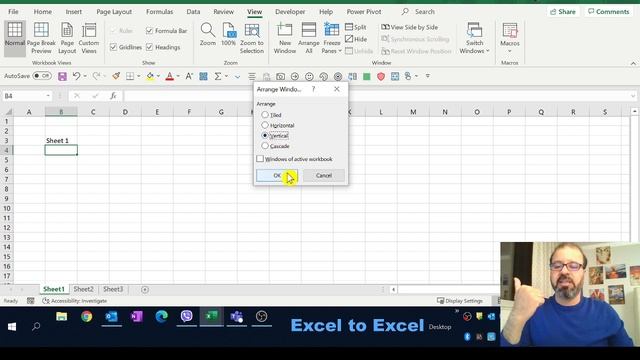The width and height of the screenshot is (640, 360).
Task: Switch to Normal workbook view
Action: pos(15,38)
